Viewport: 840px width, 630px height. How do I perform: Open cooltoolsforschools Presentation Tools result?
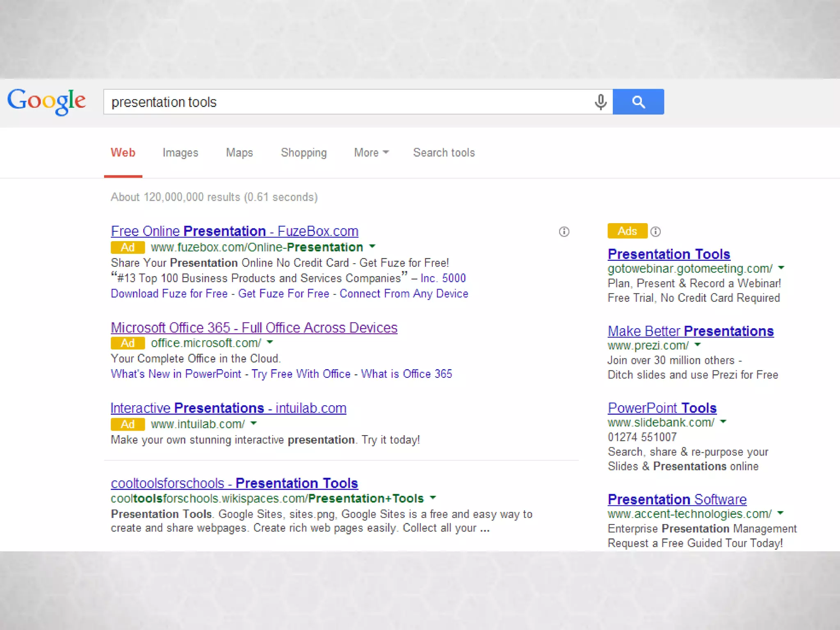234,483
